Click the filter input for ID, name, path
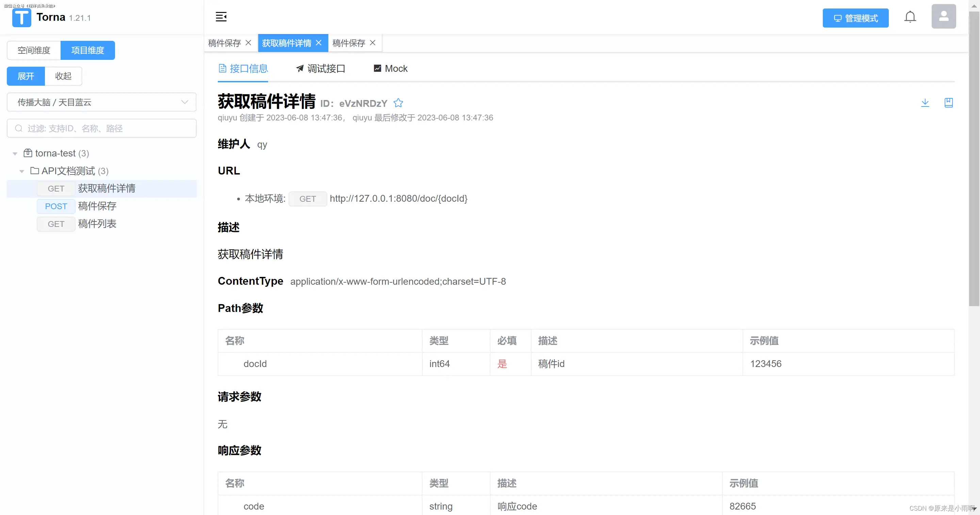 pos(102,128)
